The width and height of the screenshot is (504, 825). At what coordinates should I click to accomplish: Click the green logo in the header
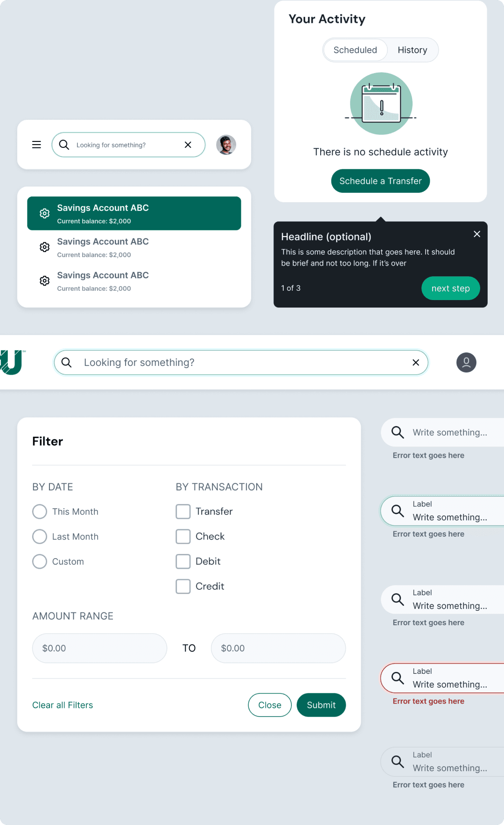(x=12, y=362)
